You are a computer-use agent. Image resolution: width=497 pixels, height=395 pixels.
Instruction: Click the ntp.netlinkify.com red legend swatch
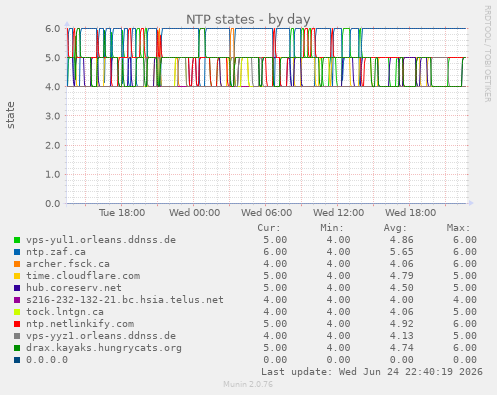pyautogui.click(x=17, y=324)
